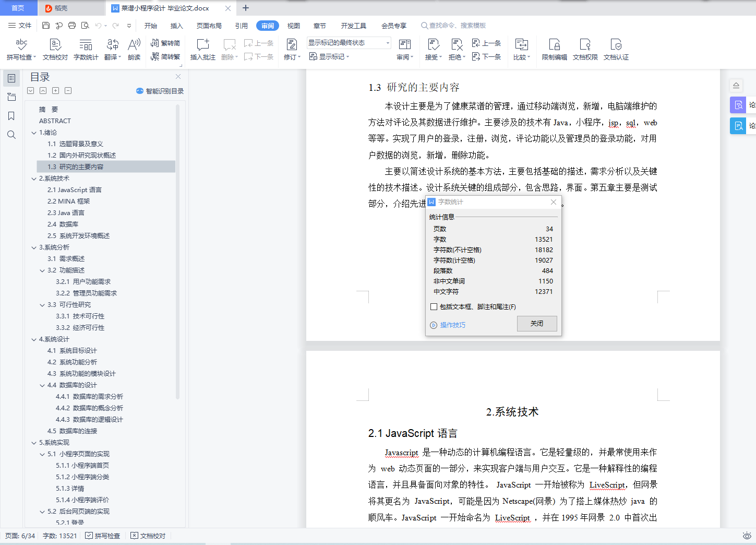Go to next change (下一条) beside reject
The height and width of the screenshot is (545, 756).
point(486,57)
